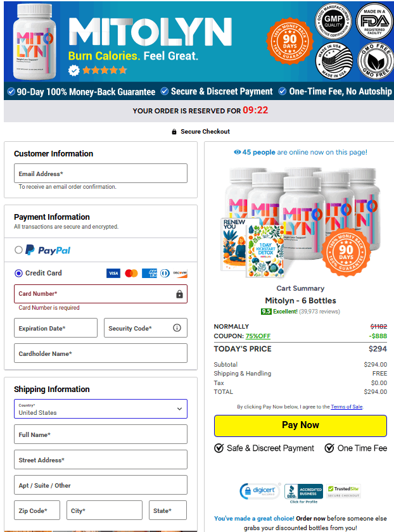The image size is (394, 532).
Task: Open the Country dropdown
Action: pos(101,409)
